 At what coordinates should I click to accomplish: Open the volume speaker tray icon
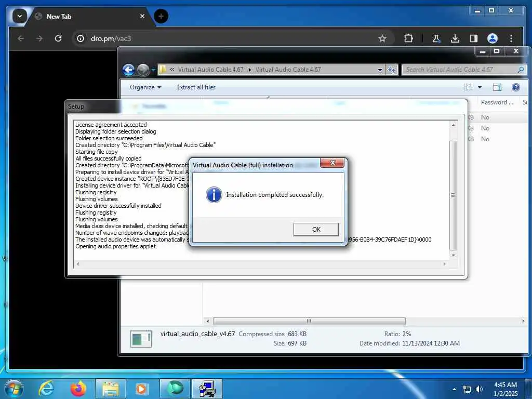point(479,390)
